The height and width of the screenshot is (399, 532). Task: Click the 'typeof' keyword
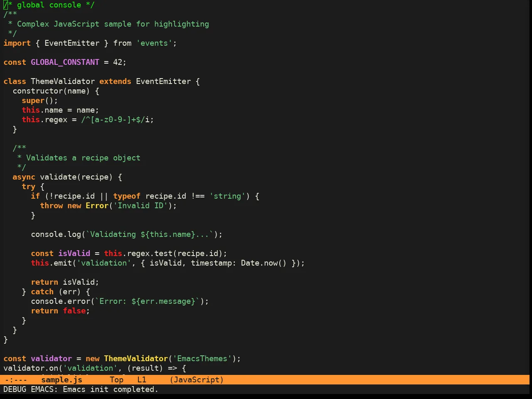[x=127, y=196]
